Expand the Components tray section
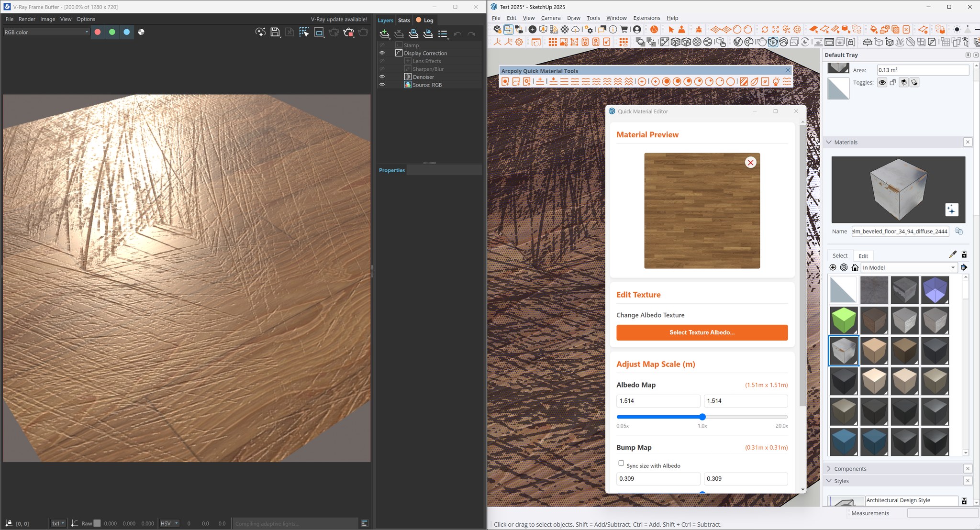The width and height of the screenshot is (980, 530). 829,469
